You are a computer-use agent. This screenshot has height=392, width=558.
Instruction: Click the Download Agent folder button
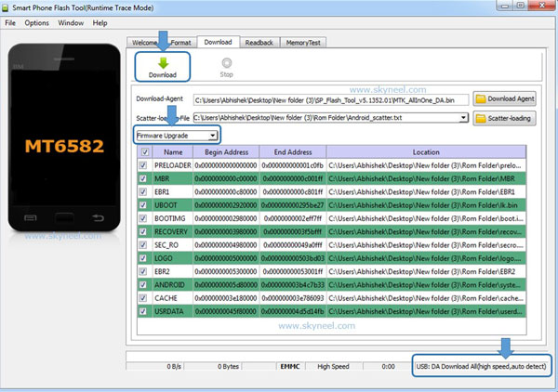coord(505,98)
